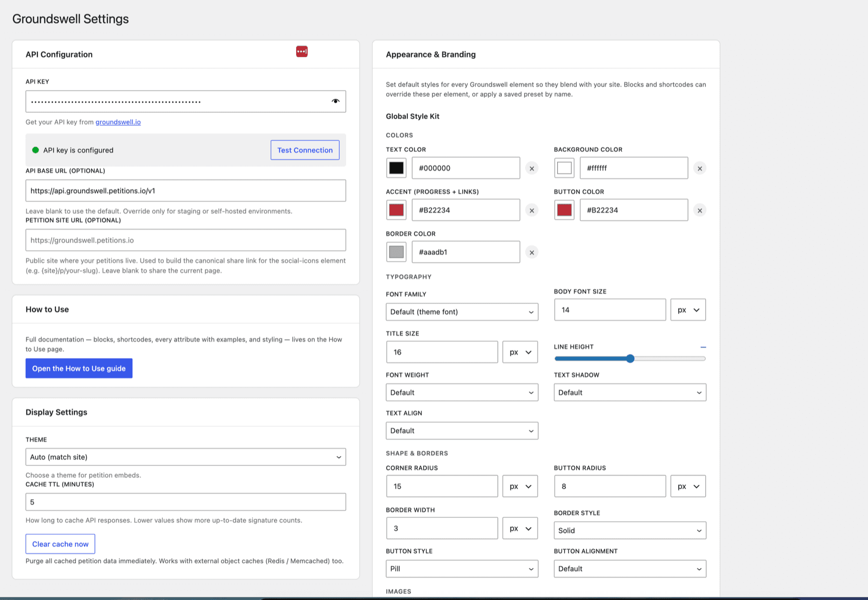Screen dimensions: 868x600
Task: Click the Global Style Kit heading
Action: (413, 117)
